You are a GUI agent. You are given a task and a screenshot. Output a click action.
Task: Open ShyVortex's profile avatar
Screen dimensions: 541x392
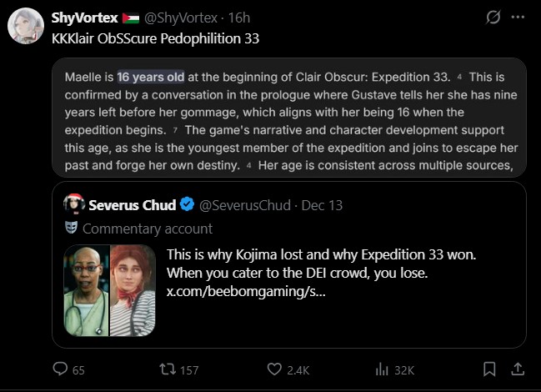click(x=26, y=26)
